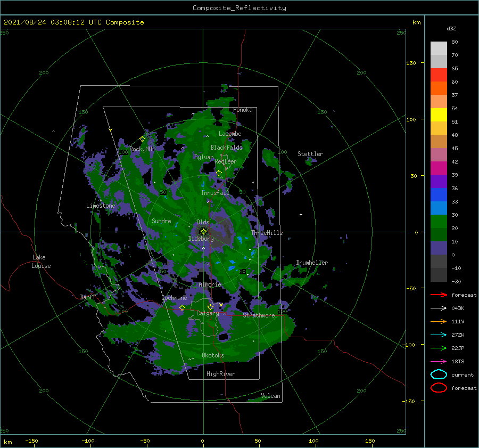Select the Stettler map label
This screenshot has height=448, width=479.
point(310,154)
